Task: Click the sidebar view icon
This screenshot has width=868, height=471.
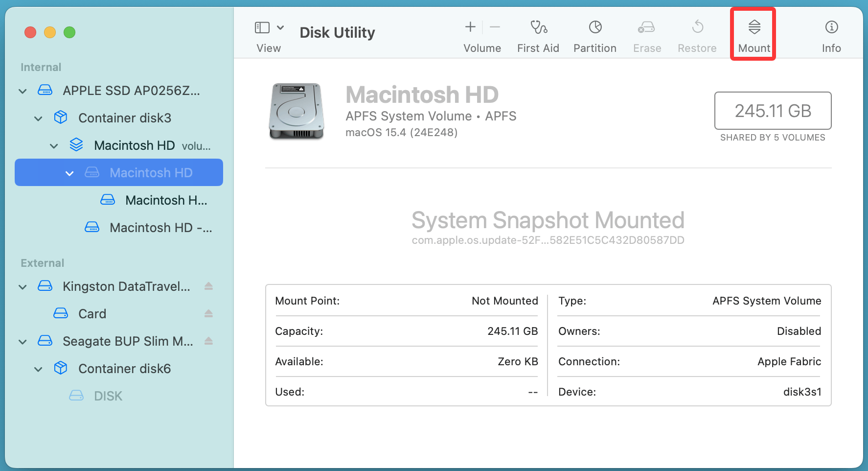Action: pyautogui.click(x=262, y=27)
